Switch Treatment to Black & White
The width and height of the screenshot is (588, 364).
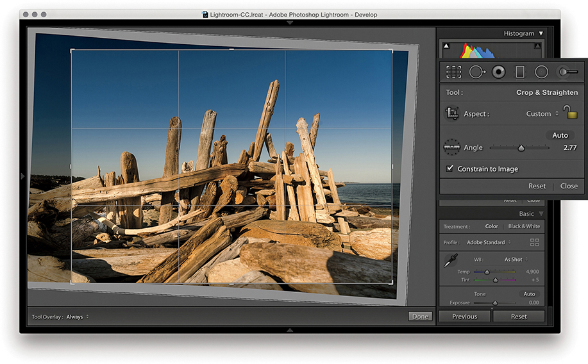(x=524, y=226)
